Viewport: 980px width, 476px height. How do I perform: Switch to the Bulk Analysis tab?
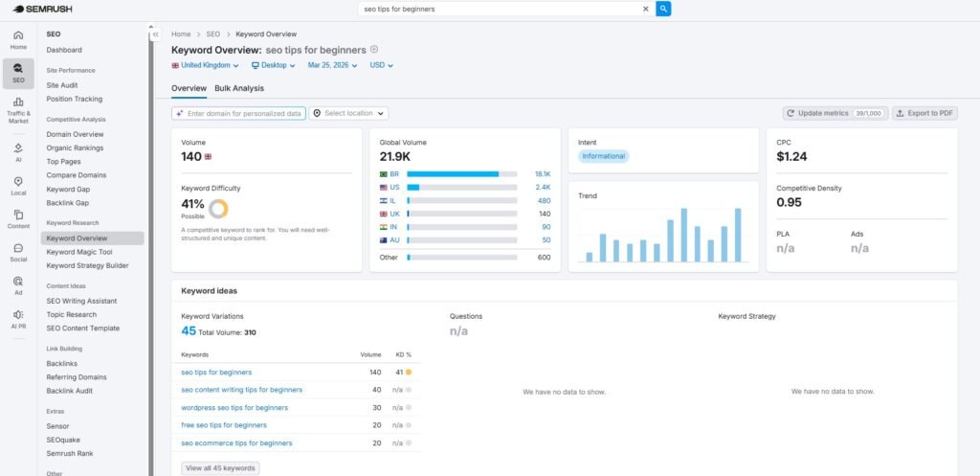pos(238,88)
